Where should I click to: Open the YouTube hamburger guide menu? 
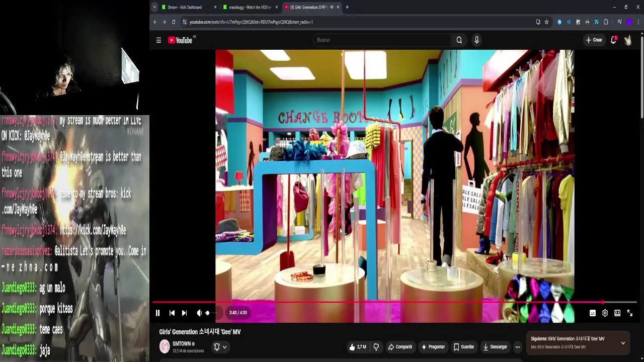(x=158, y=40)
